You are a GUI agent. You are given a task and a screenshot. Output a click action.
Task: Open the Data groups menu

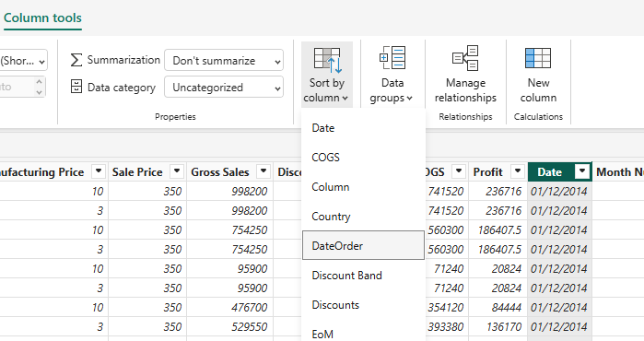[392, 75]
